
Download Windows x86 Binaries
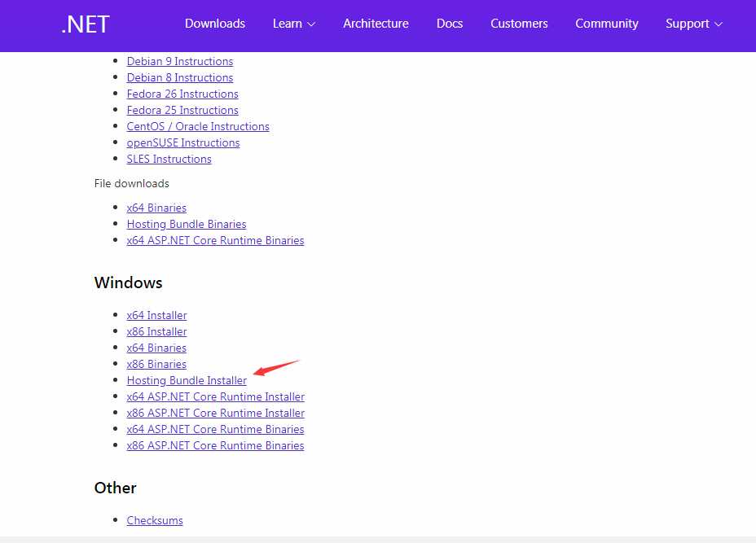156,364
